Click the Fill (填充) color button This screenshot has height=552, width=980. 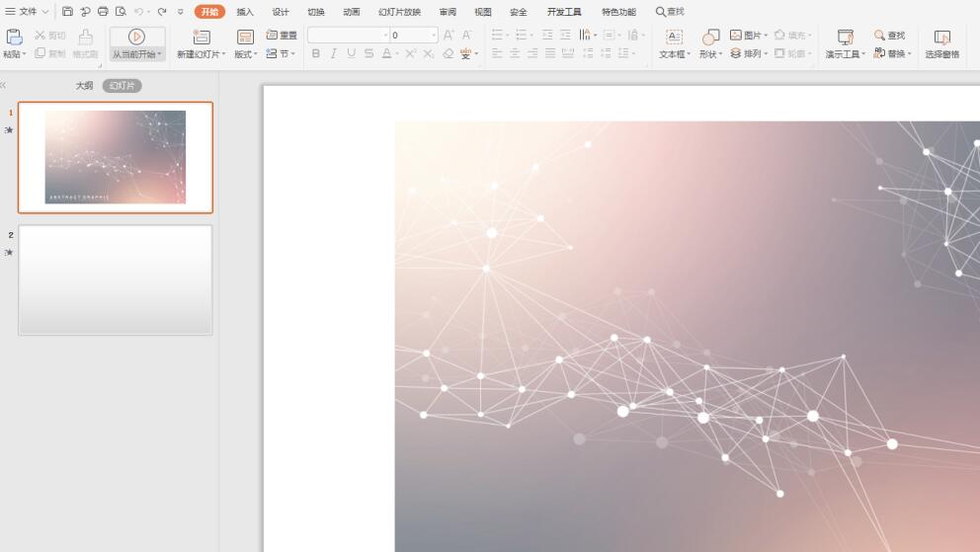click(x=792, y=35)
